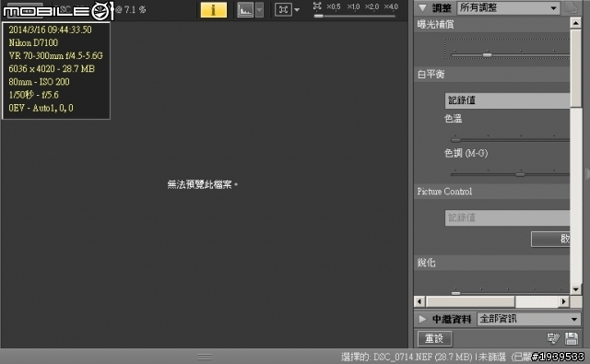590x364 pixels.
Task: Click the Nikon D7100 info line
Action: 33,42
